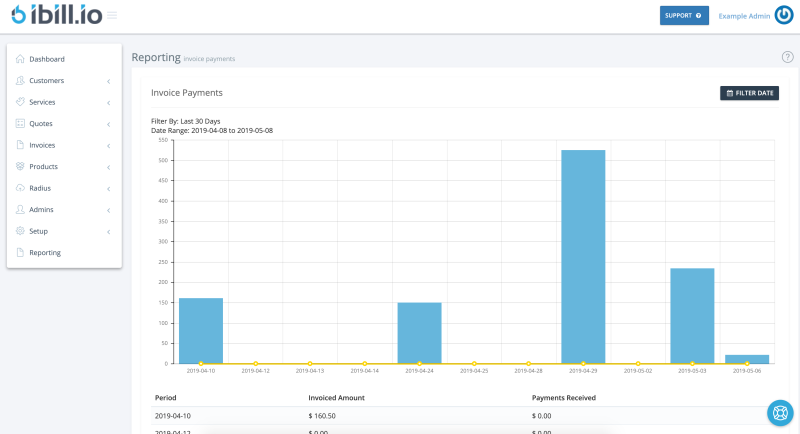Screen dimensions: 800x434
Task: Click the Support button
Action: [x=684, y=16]
